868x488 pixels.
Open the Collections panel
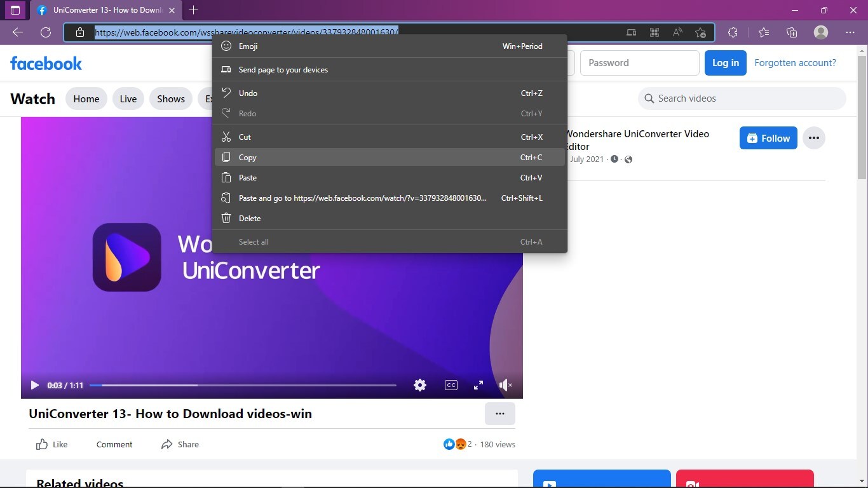(792, 32)
